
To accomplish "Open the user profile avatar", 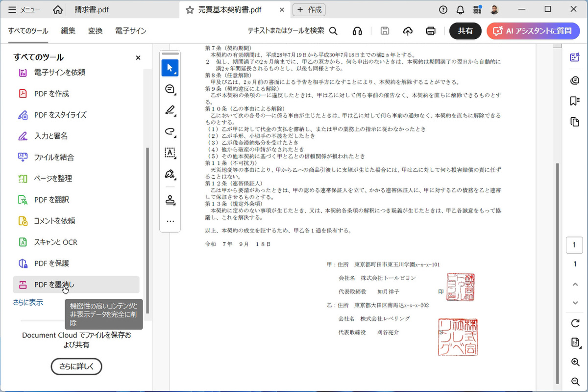I will click(494, 10).
